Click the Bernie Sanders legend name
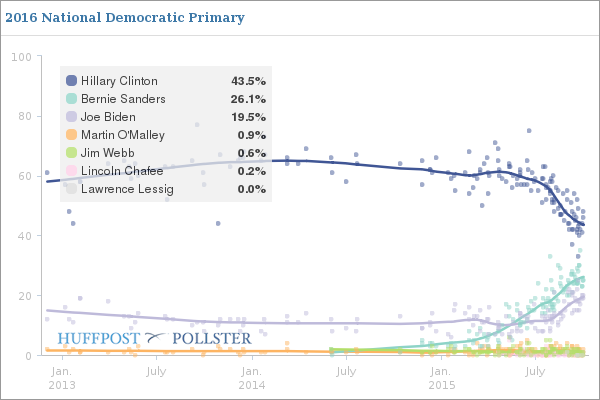Image resolution: width=600 pixels, height=400 pixels. click(123, 99)
